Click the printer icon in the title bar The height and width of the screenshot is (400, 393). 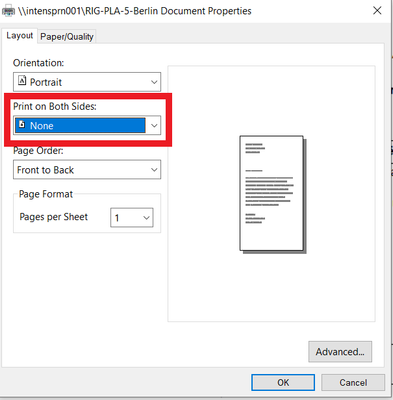8,11
